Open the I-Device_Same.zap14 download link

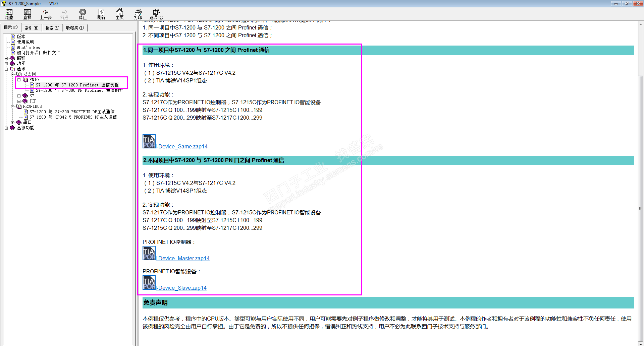181,146
